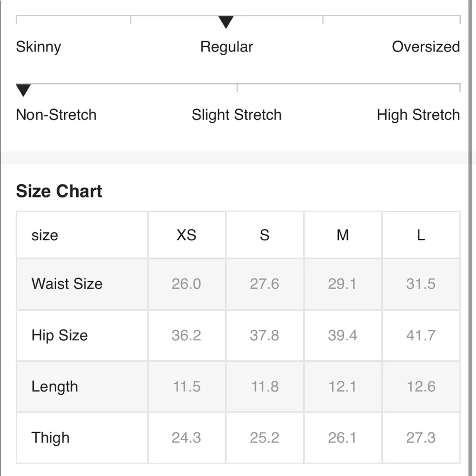
Task: Click the Length row label
Action: click(x=55, y=387)
